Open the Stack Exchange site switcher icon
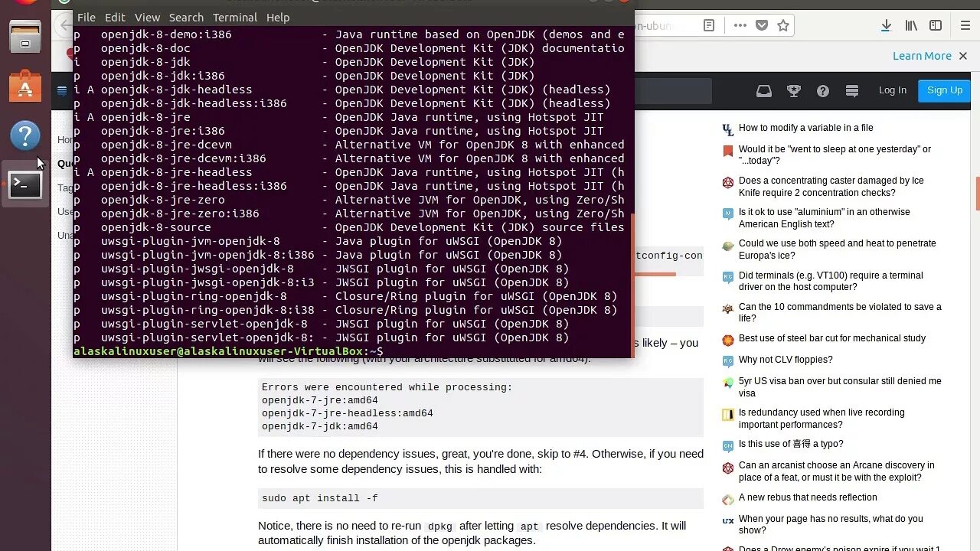Viewport: 980px width, 551px height. click(x=852, y=91)
